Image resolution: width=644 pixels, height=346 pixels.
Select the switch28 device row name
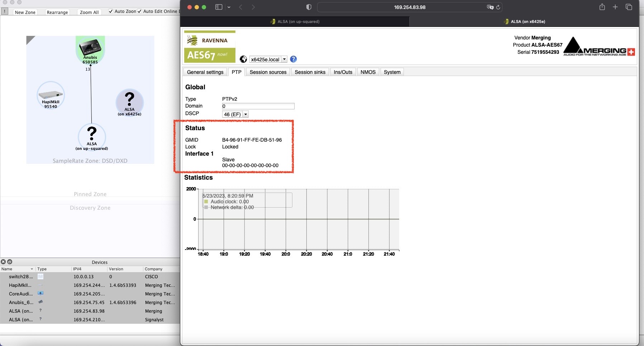pyautogui.click(x=21, y=276)
